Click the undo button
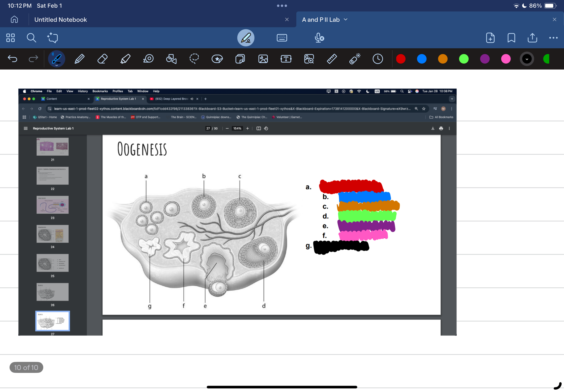 (x=13, y=59)
